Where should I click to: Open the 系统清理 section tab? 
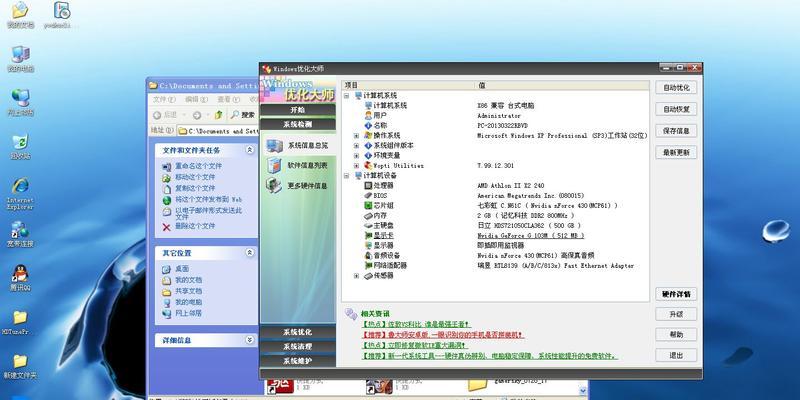(297, 346)
